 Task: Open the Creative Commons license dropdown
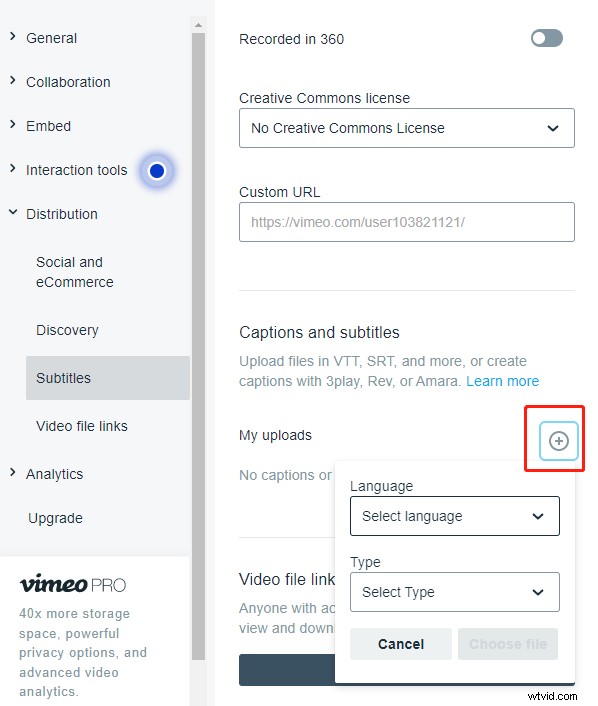pos(407,128)
